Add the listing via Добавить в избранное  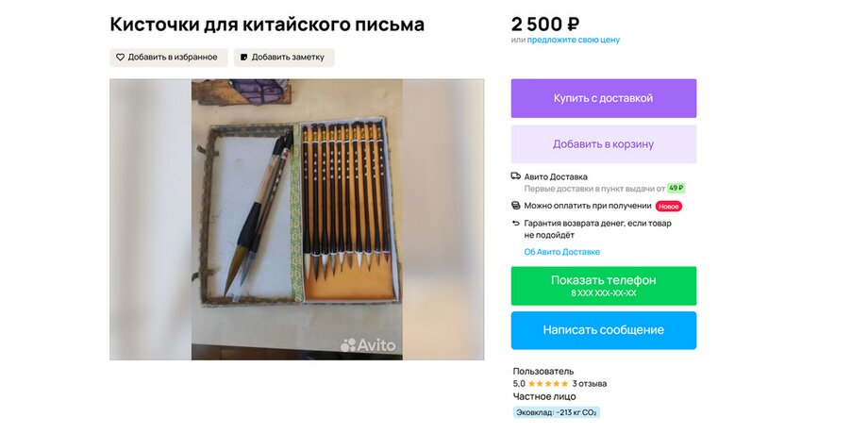(169, 58)
